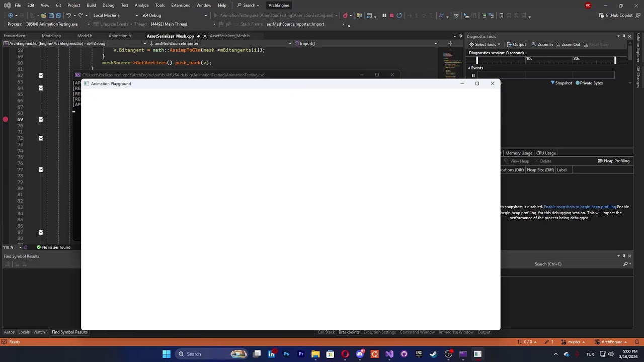
Task: Save the current file
Action: 51,15
